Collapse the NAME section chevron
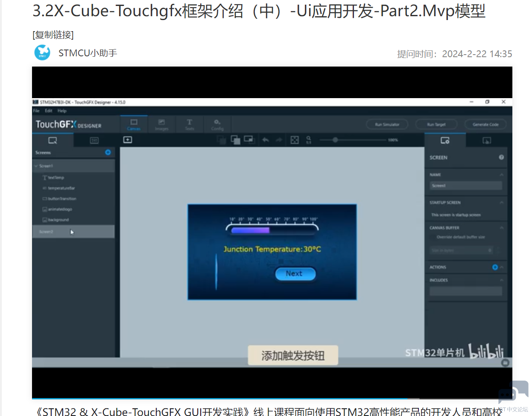532x416 pixels. click(501, 175)
